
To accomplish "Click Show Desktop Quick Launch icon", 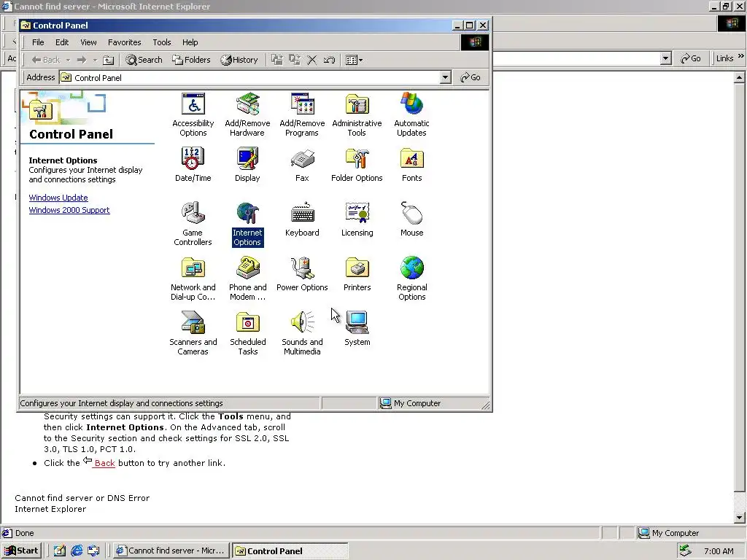I will [60, 551].
